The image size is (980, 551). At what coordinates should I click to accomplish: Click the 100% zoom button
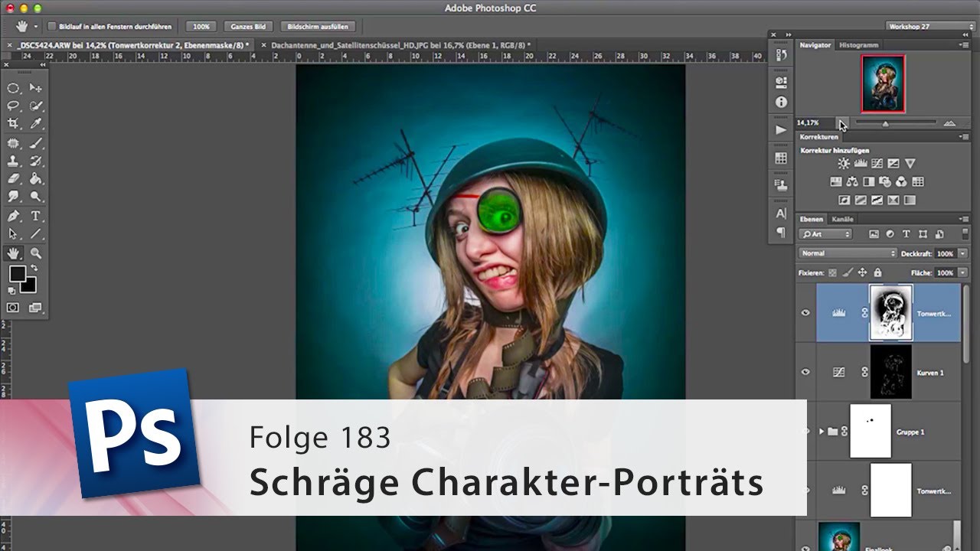pos(201,26)
